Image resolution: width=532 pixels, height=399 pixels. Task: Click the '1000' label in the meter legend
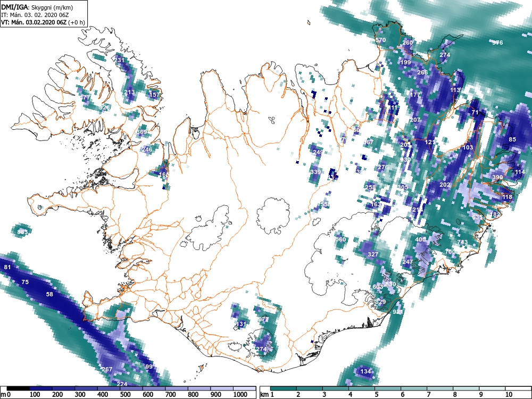(240, 394)
